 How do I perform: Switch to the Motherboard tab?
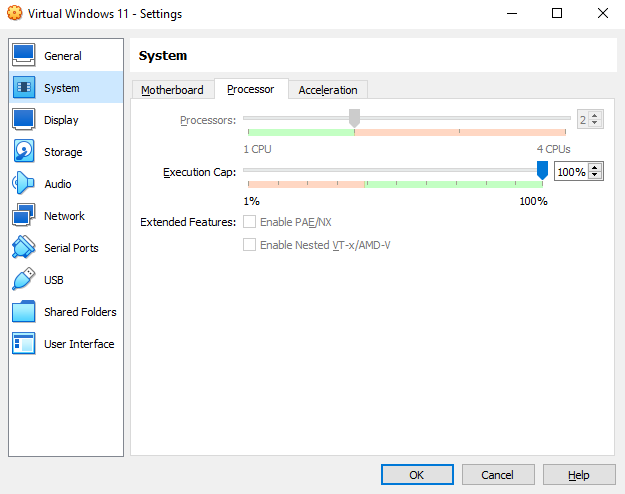(172, 90)
